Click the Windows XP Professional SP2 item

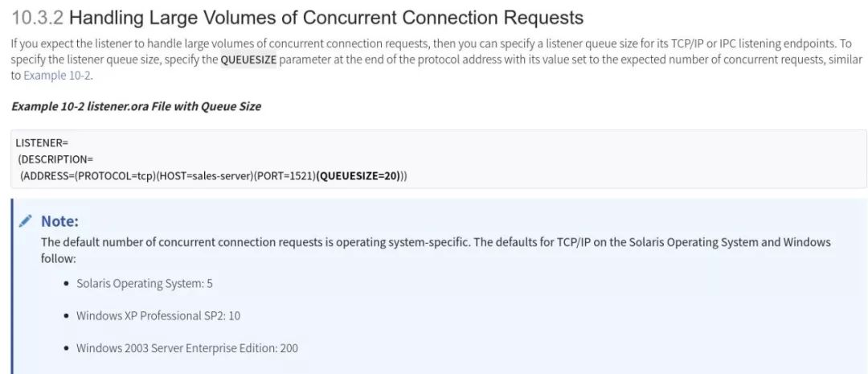pos(158,315)
